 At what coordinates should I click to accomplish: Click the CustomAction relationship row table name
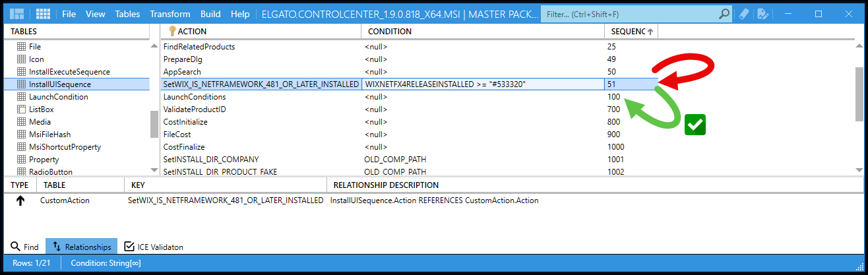click(x=65, y=200)
